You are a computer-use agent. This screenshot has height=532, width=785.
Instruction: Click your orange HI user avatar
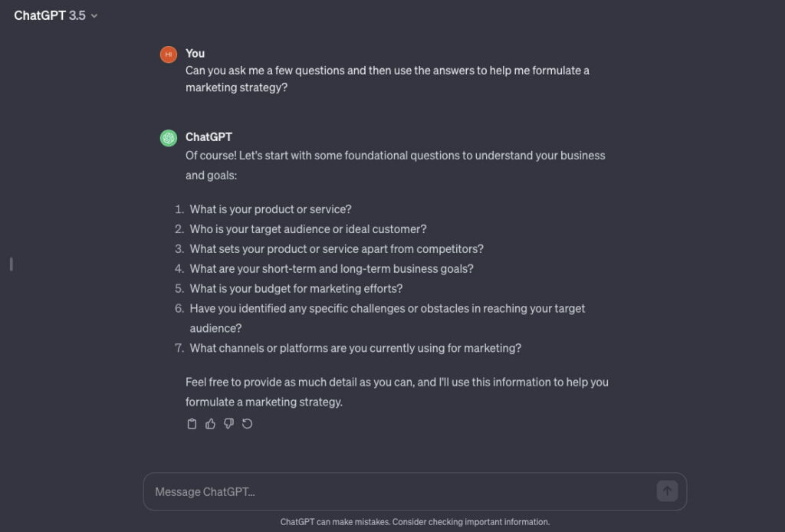(x=168, y=54)
